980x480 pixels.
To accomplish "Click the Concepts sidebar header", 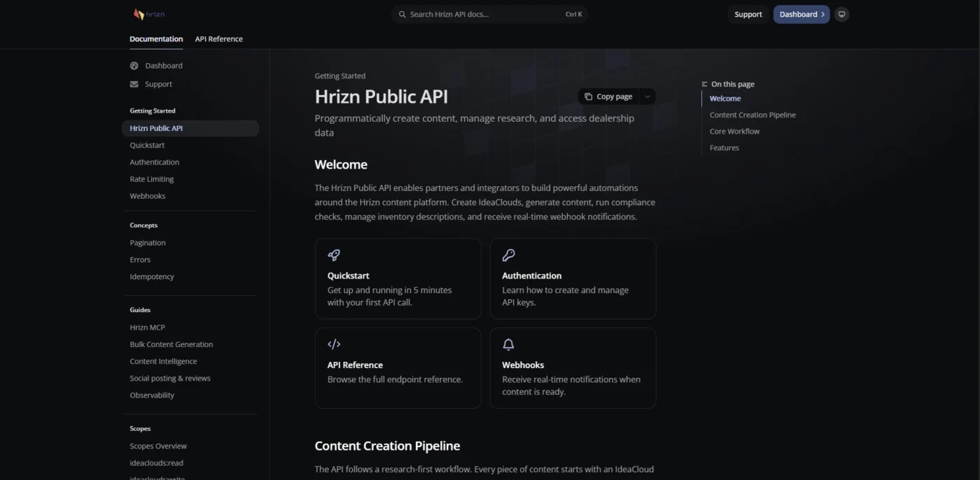I will [143, 225].
